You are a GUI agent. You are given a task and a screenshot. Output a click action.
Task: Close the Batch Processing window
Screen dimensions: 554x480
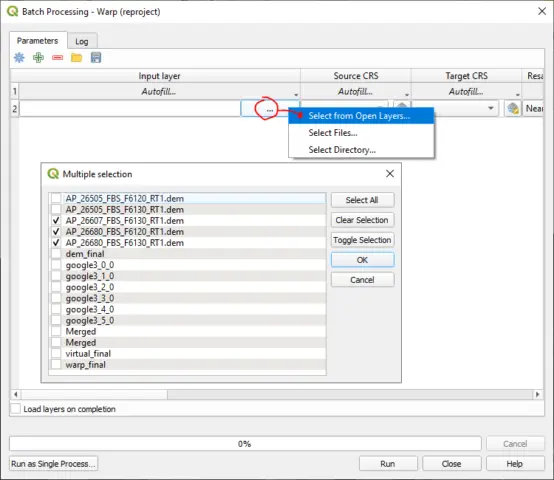pos(542,11)
